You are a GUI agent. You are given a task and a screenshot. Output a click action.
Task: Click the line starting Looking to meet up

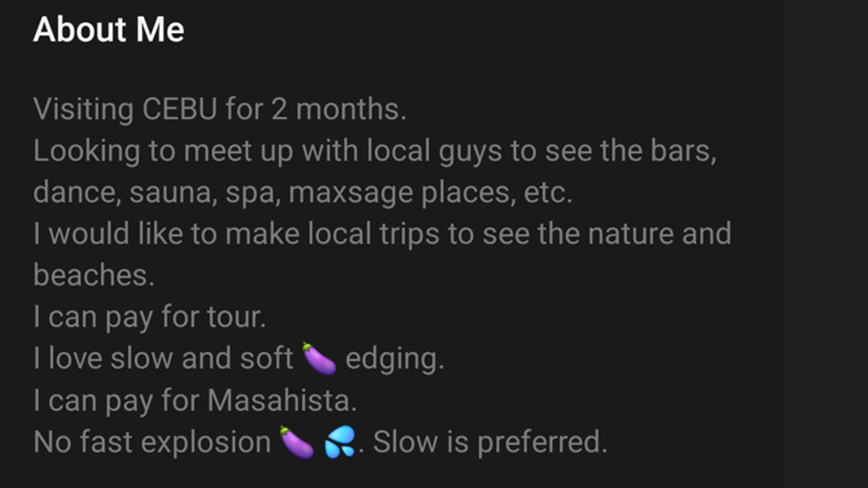click(375, 151)
